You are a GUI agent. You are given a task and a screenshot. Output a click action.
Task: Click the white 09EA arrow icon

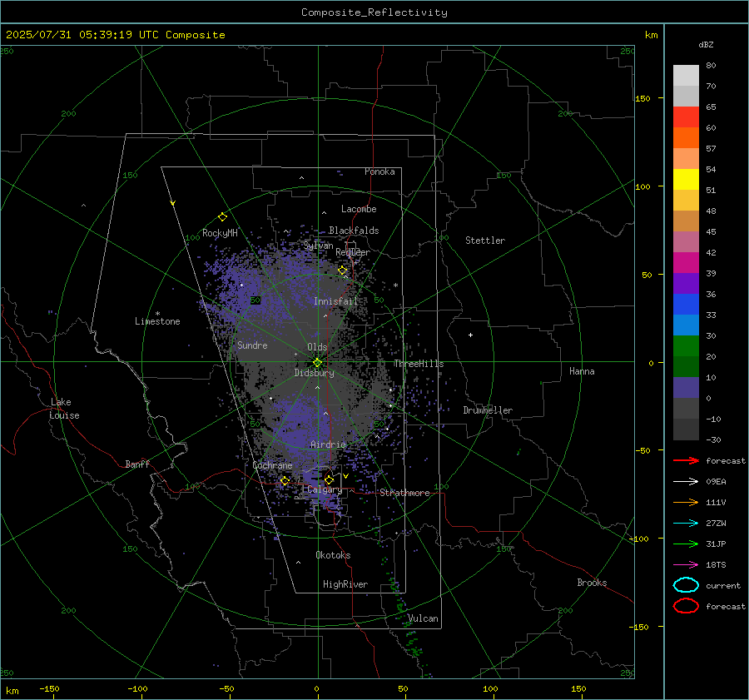click(x=686, y=481)
